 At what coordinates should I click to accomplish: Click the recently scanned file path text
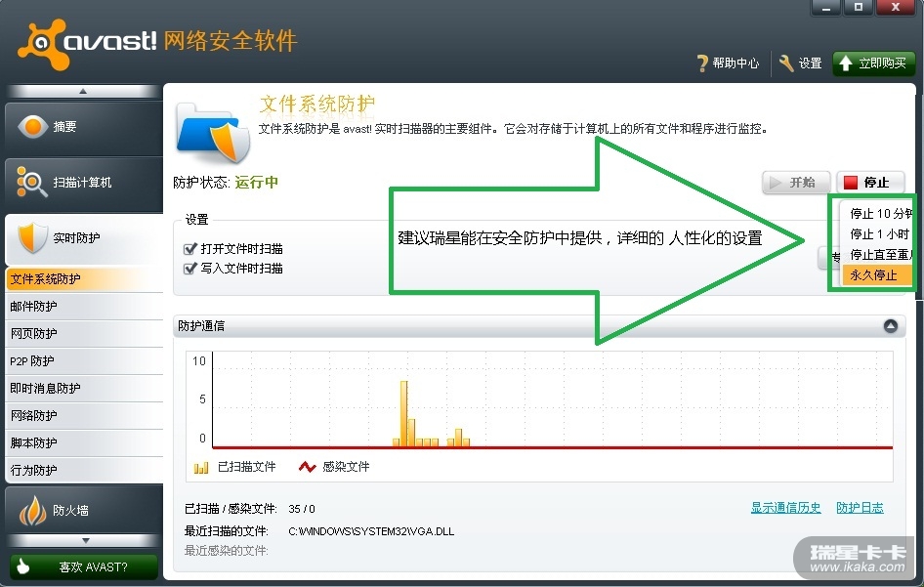point(371,531)
